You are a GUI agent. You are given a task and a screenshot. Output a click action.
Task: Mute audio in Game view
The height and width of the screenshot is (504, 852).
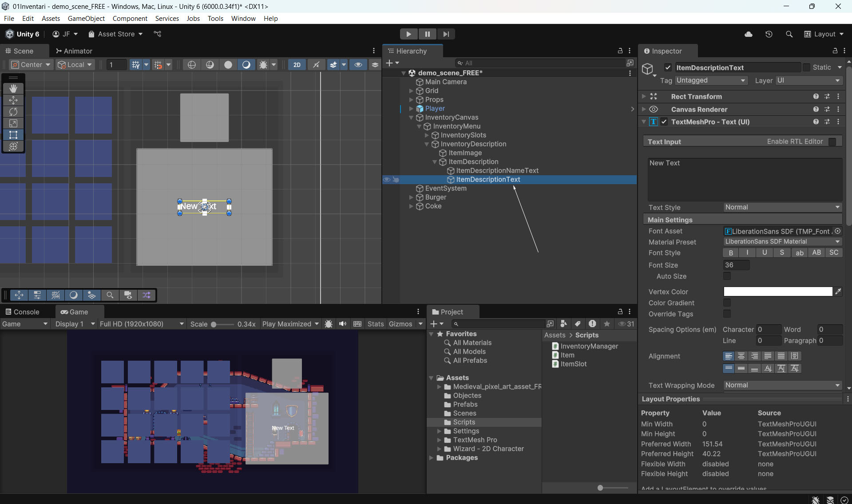(343, 324)
